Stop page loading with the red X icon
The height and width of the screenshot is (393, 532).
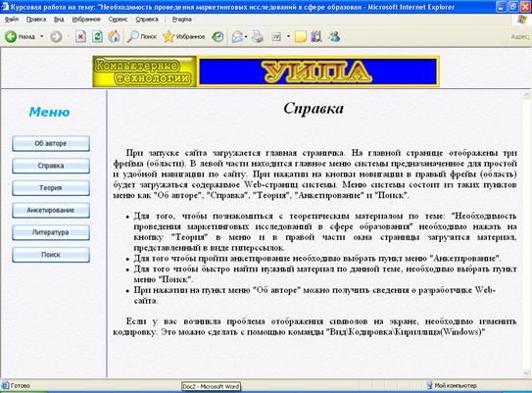coord(80,36)
